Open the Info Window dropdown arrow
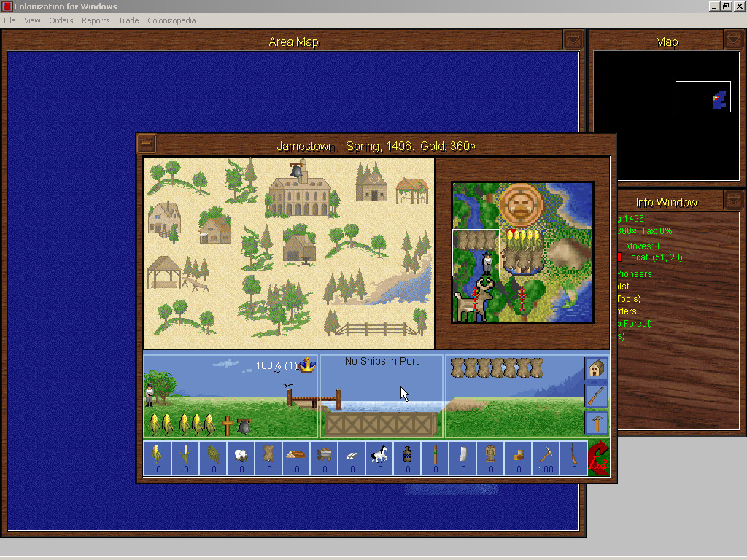747x560 pixels. coord(733,200)
